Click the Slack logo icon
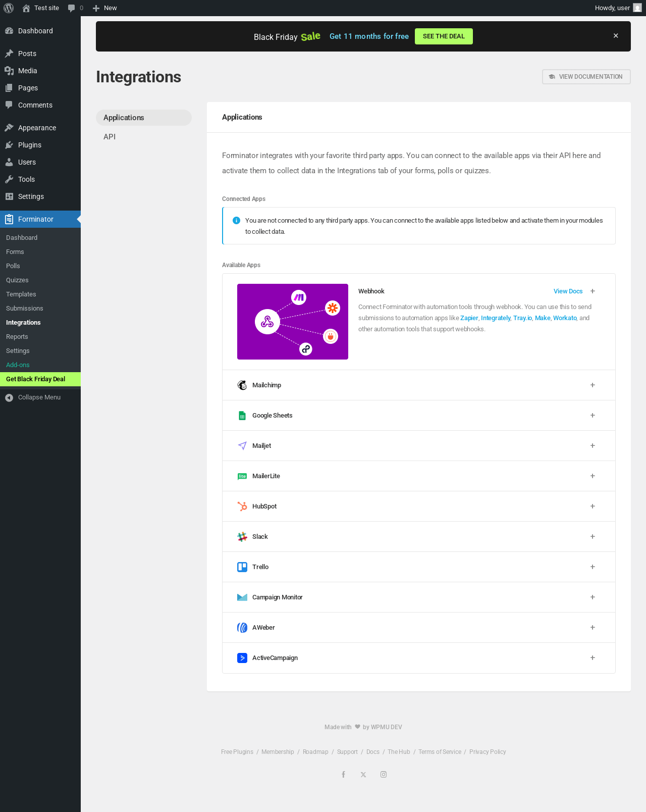The image size is (646, 812). (242, 537)
